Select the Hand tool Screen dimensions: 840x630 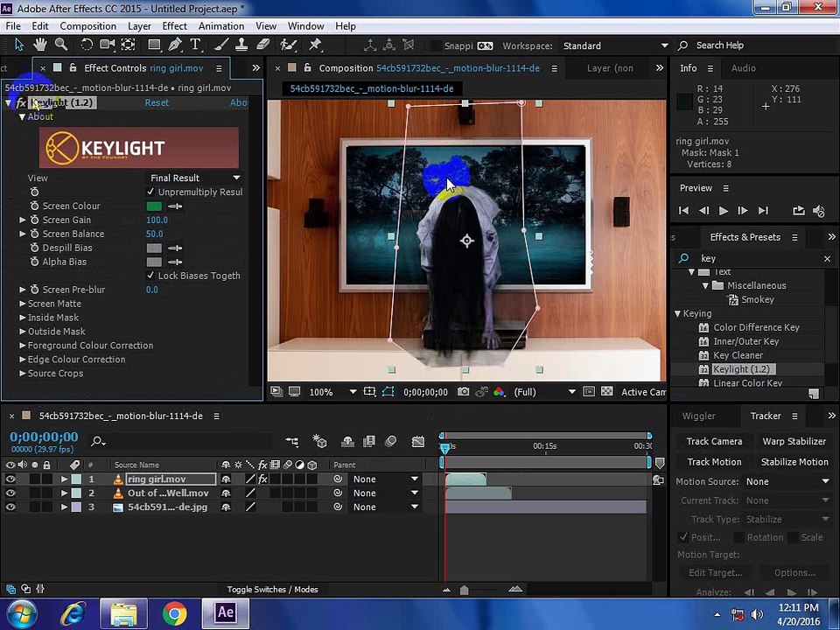tap(40, 45)
